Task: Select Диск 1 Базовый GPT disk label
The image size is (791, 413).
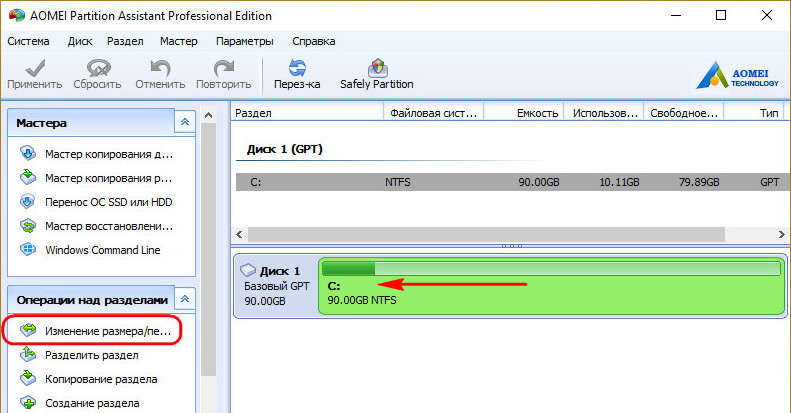Action: click(275, 286)
